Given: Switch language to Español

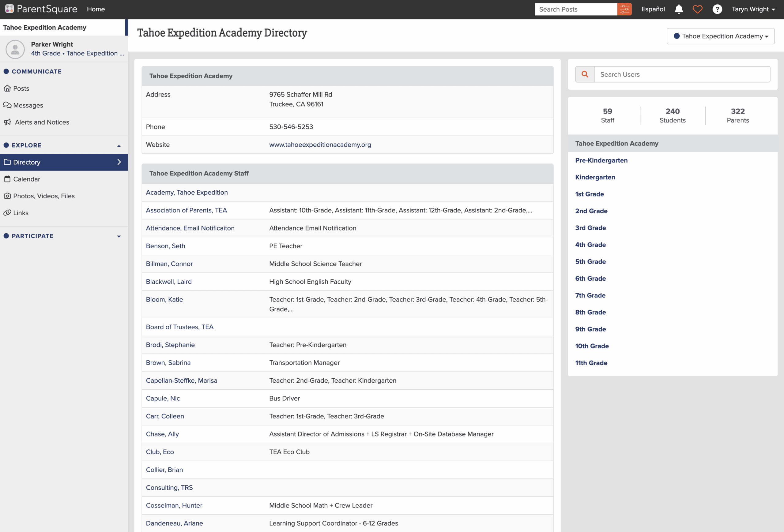Looking at the screenshot, I should pyautogui.click(x=653, y=9).
